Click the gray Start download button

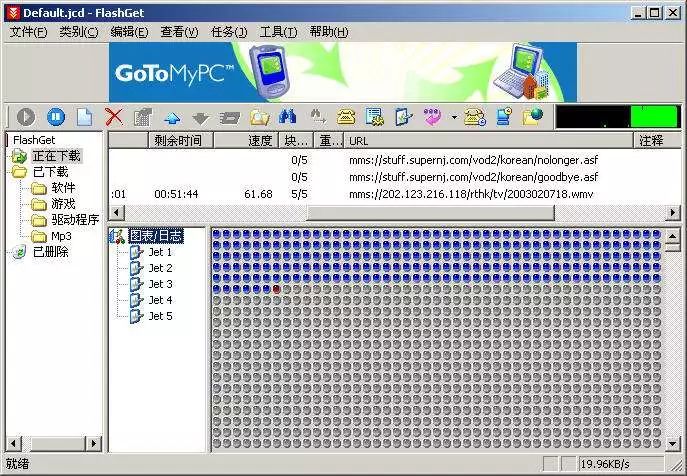pyautogui.click(x=26, y=117)
